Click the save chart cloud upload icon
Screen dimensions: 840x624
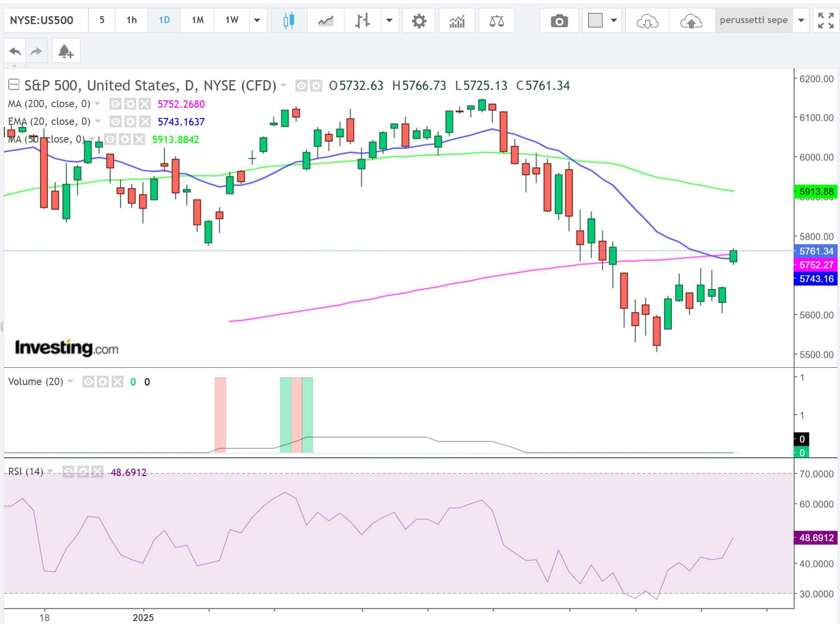691,21
